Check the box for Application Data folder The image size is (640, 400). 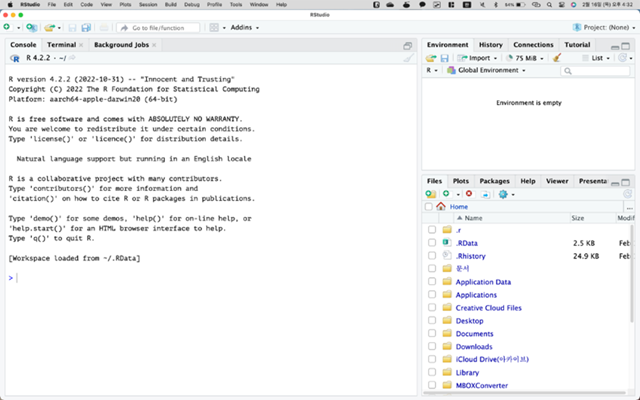(x=432, y=281)
